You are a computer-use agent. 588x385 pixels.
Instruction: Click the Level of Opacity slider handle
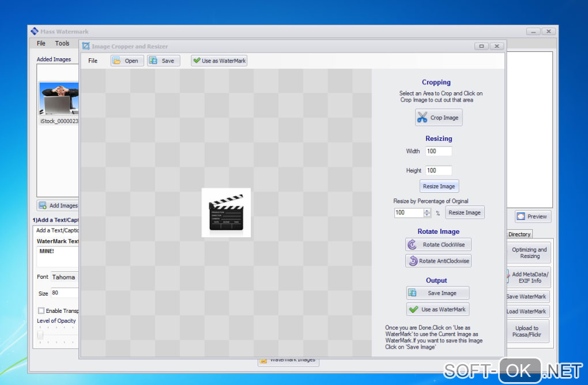click(40, 335)
